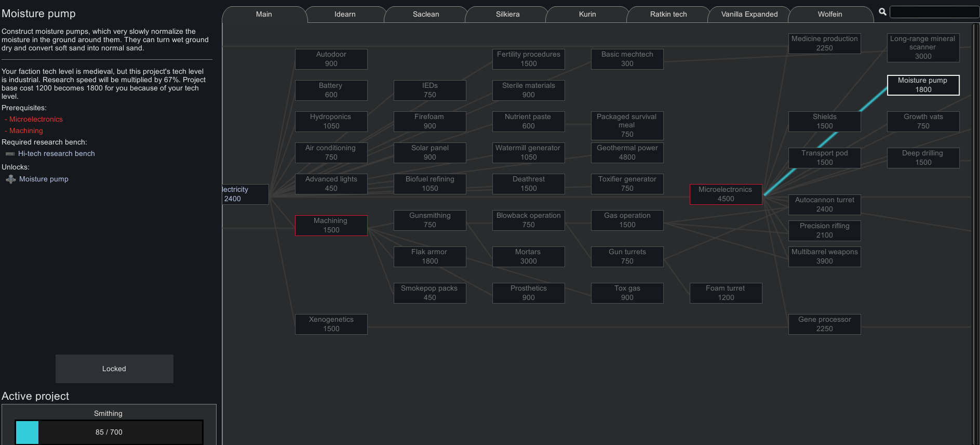Select the Hydroponics research project
980x445 pixels.
coord(331,122)
